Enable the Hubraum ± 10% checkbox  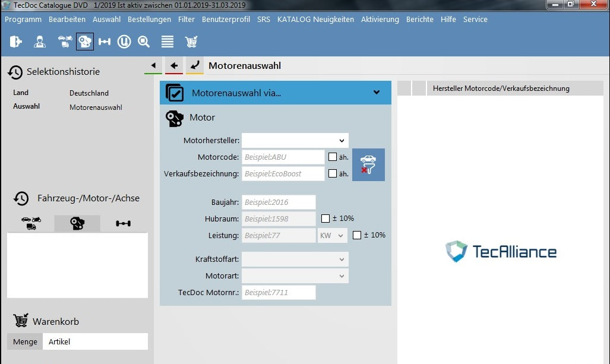pyautogui.click(x=325, y=219)
